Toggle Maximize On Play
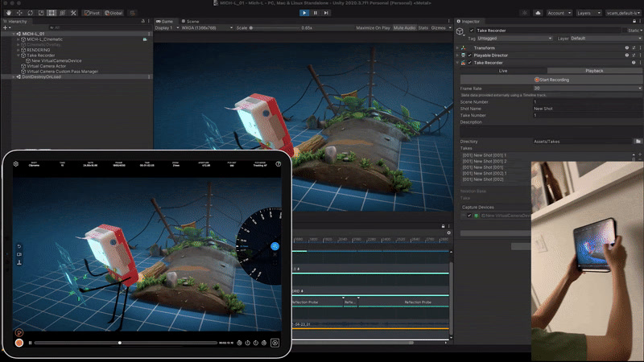644x362 pixels. 373,28
